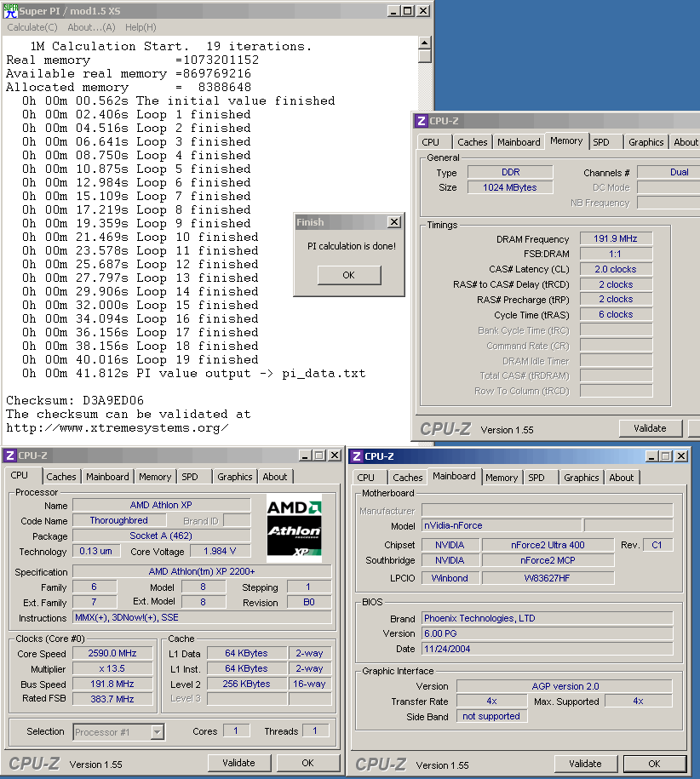Viewport: 700px width, 779px height.
Task: Open the About...(A) menu in Super PI
Action: [x=91, y=27]
